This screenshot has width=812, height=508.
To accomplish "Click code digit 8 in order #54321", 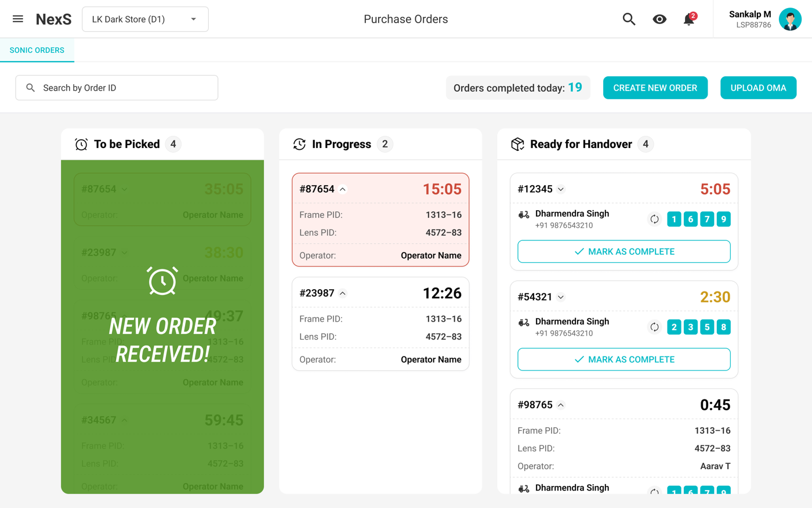I will [x=723, y=327].
